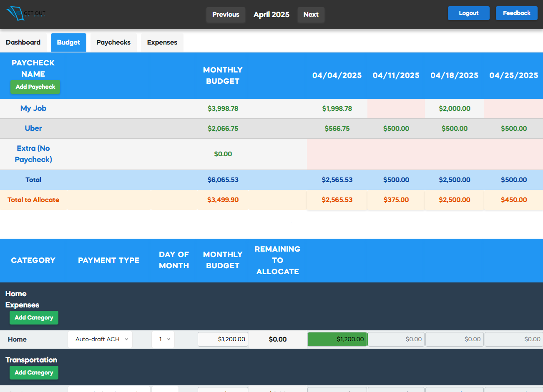Click the Total monthly budget $6,065.53
This screenshot has width=543, height=392.
(x=223, y=180)
